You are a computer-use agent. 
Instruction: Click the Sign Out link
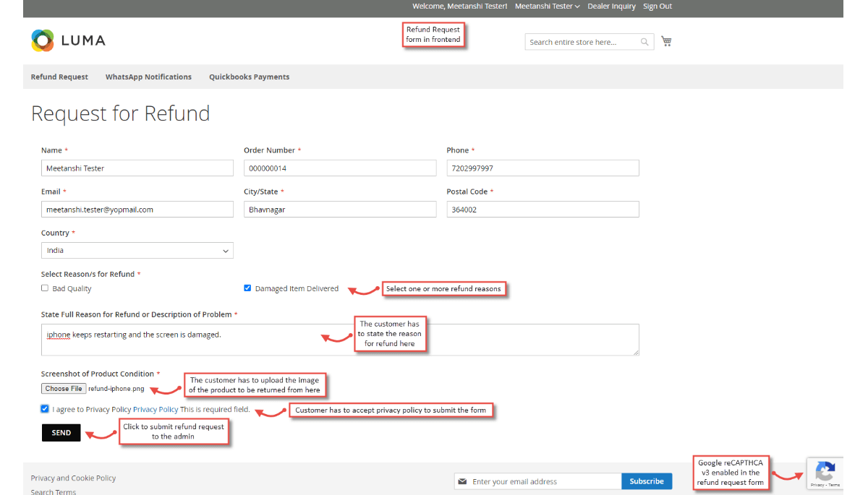coord(657,7)
